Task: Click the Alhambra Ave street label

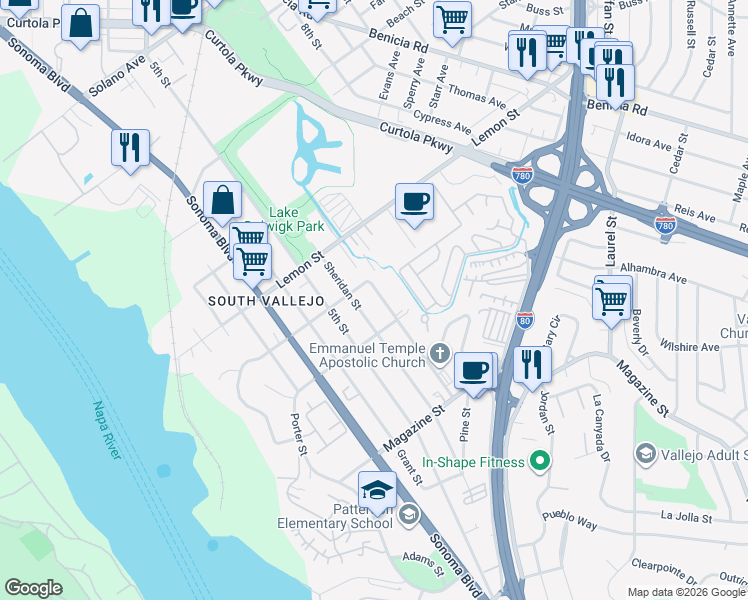Action: pos(653,273)
